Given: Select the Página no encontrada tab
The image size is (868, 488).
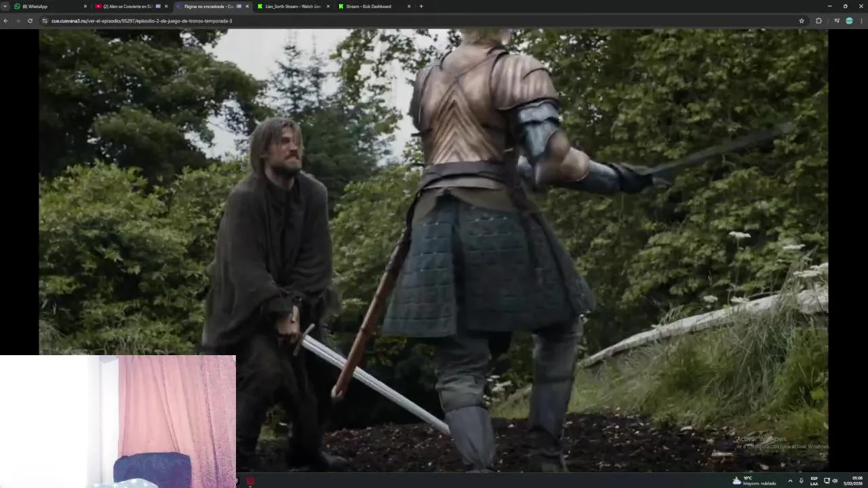Looking at the screenshot, I should click(x=212, y=6).
